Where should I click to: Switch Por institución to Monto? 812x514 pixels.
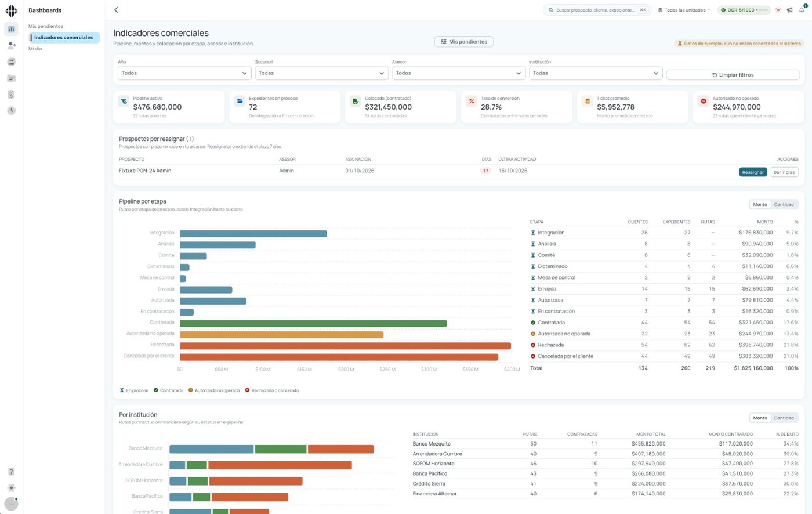click(760, 418)
